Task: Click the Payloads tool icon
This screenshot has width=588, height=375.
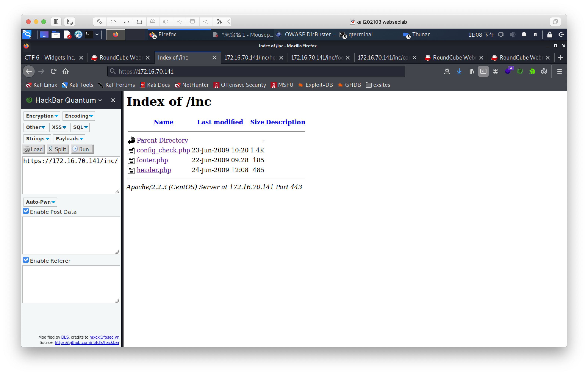Action: coord(69,138)
